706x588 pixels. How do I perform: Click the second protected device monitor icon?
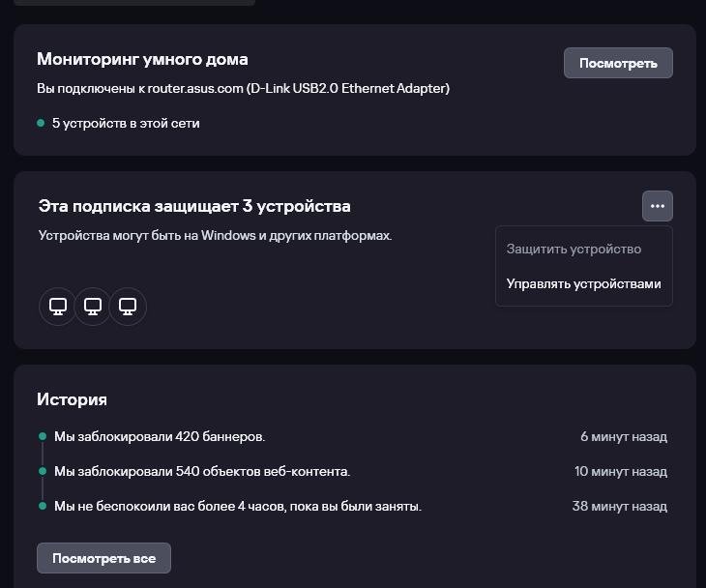[x=93, y=307]
